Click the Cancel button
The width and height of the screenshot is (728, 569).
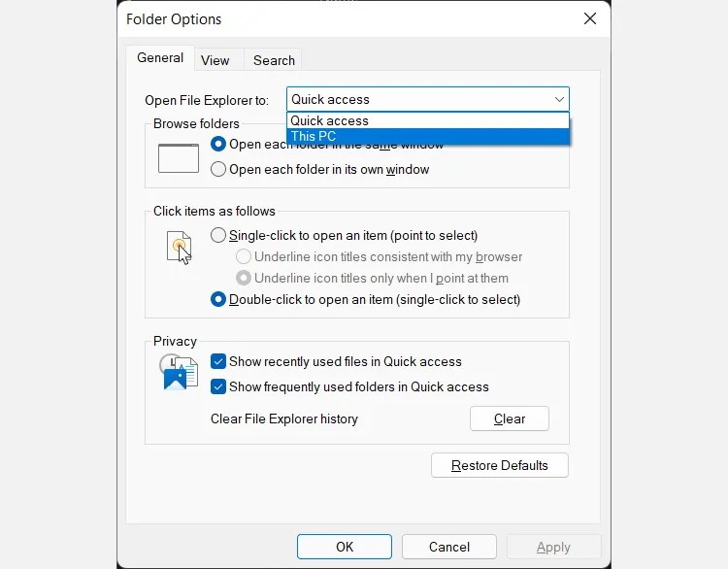coord(449,547)
